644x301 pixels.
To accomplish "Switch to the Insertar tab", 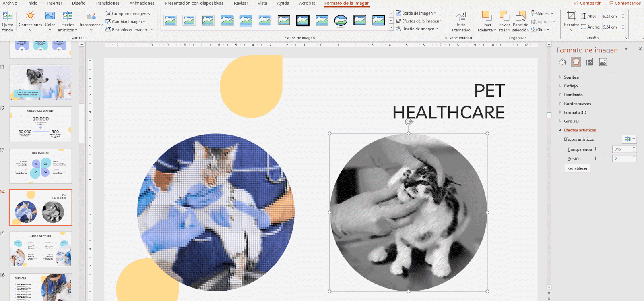I will tap(55, 3).
